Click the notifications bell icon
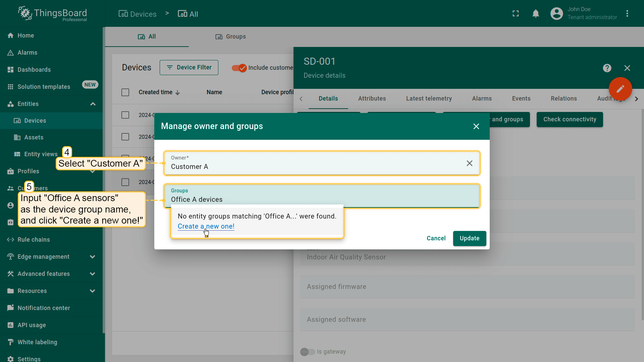Viewport: 644px width, 362px height. tap(536, 14)
